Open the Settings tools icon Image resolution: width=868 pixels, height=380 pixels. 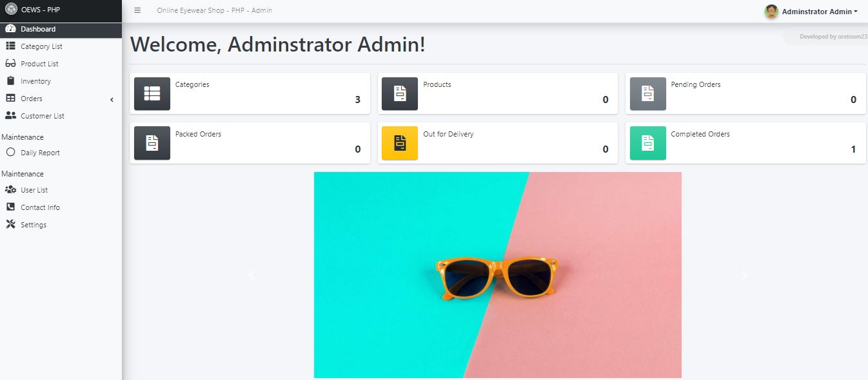(11, 224)
